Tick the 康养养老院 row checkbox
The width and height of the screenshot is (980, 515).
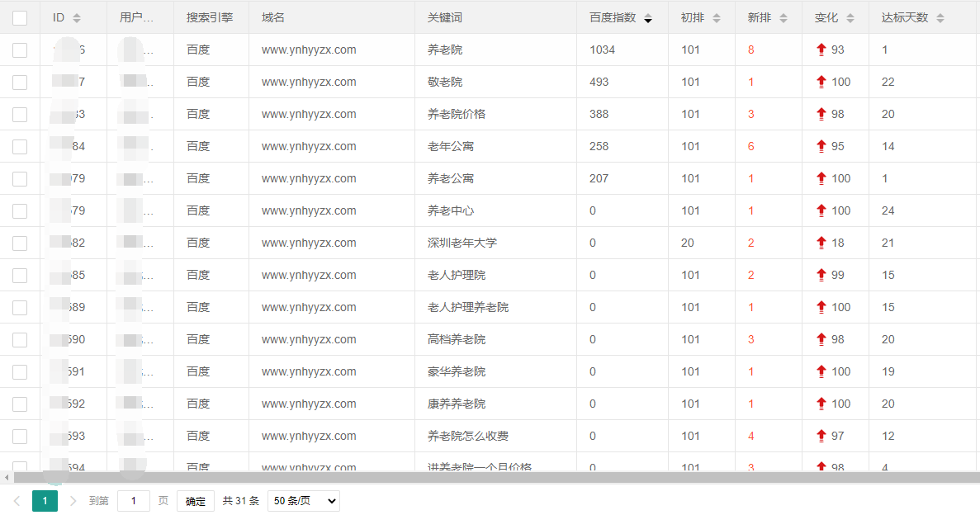coord(20,404)
